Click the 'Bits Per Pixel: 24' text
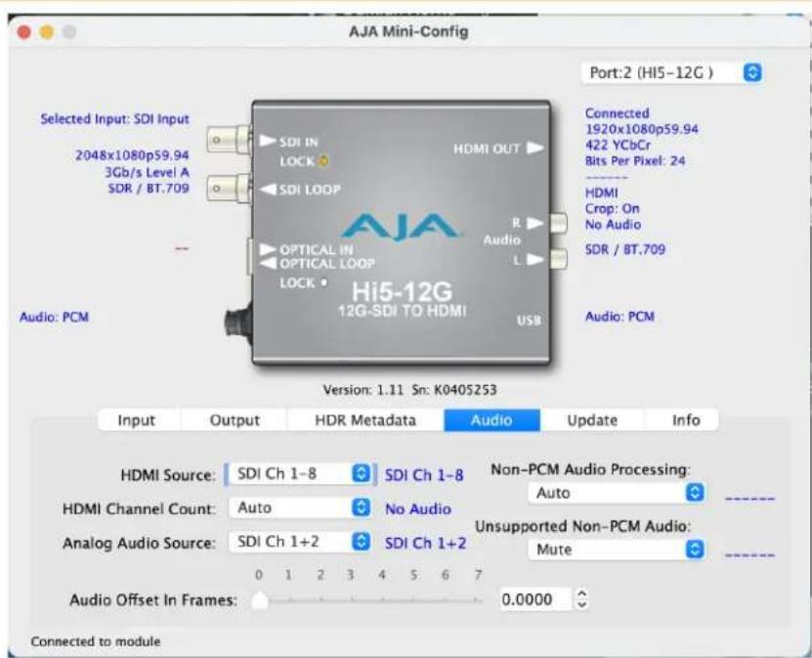This screenshot has height=658, width=812. pos(635,160)
